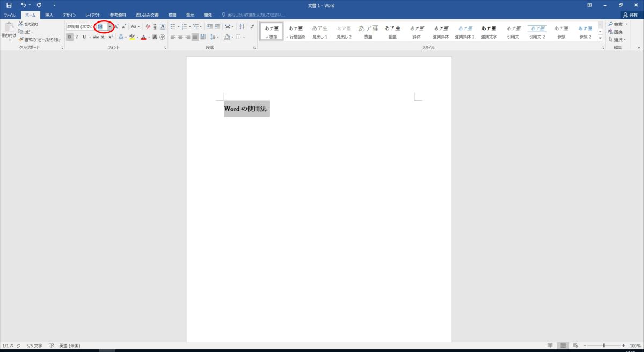Center align the text
This screenshot has height=352, width=644.
(x=180, y=37)
